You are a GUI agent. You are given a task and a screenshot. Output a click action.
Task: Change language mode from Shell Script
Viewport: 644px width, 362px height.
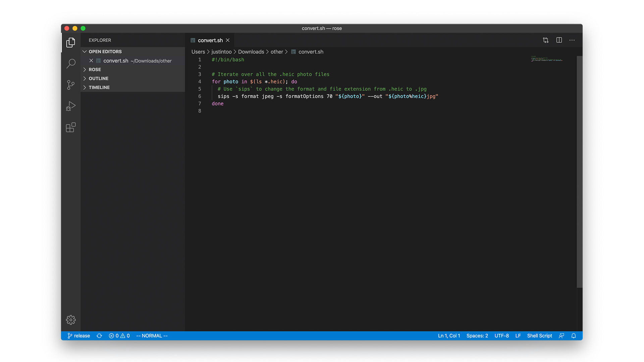click(x=539, y=336)
